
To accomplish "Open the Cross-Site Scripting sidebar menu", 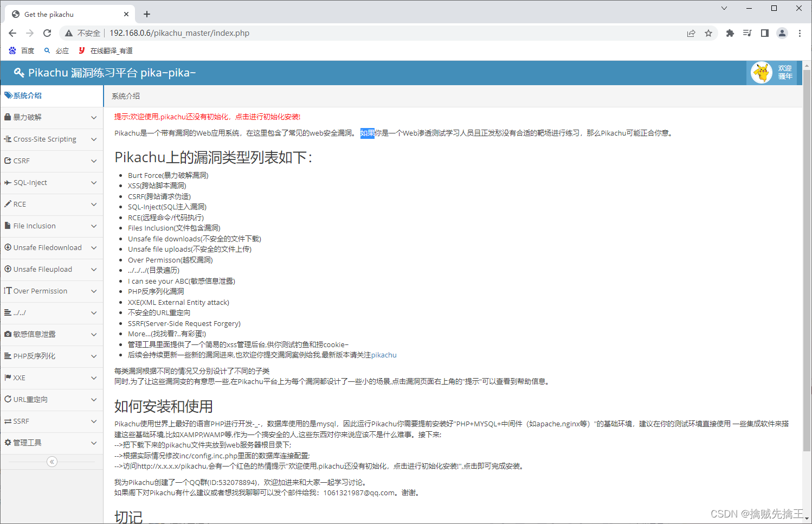I will pos(51,139).
